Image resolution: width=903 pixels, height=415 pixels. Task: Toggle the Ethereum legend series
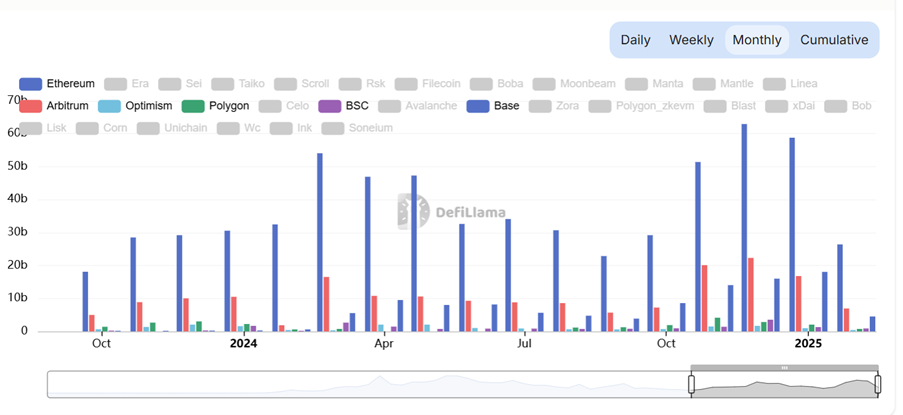31,84
